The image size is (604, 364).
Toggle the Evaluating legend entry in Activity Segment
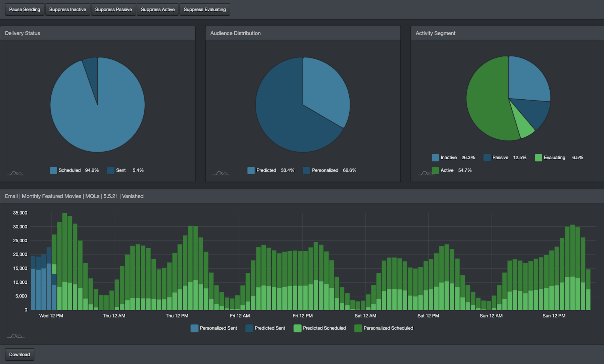[x=554, y=158]
